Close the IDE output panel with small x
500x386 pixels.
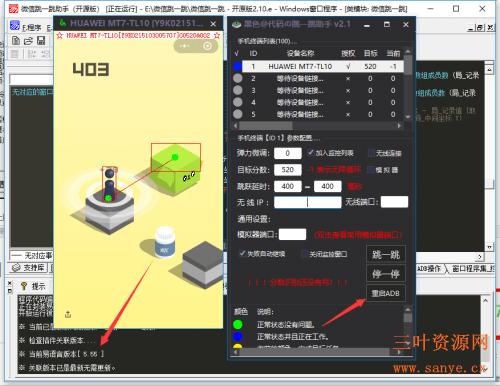[10, 283]
